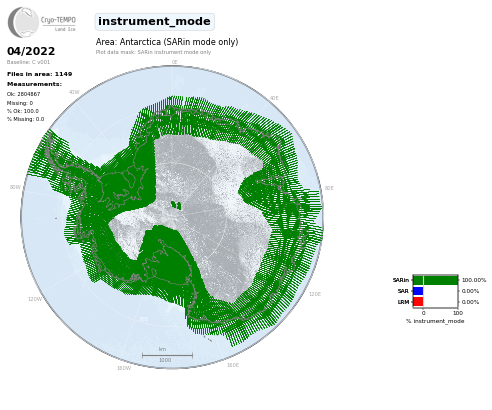Click the red LRM bar

[x=418, y=302]
